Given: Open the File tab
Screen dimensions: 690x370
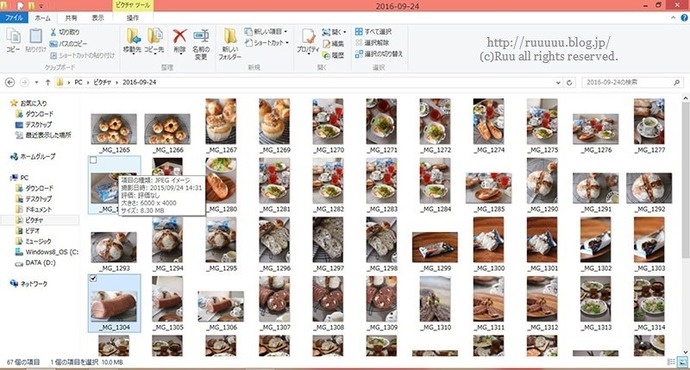Looking at the screenshot, I should tap(14, 18).
